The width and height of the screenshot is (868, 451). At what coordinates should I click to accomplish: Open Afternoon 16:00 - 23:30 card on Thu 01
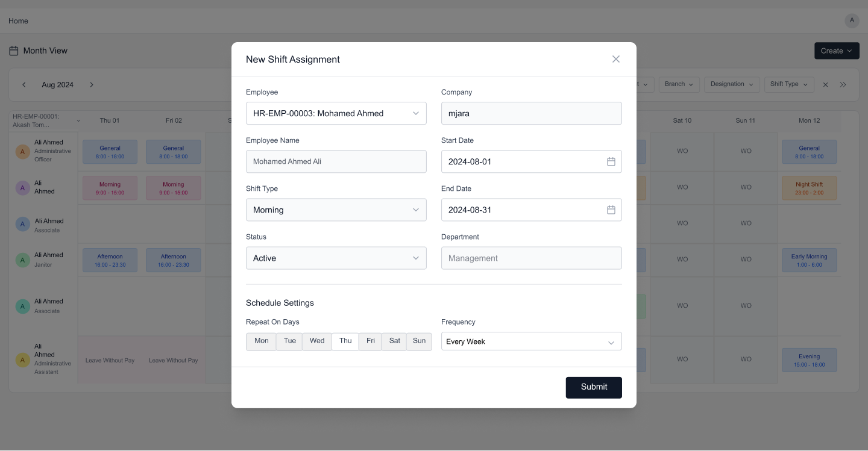point(110,260)
